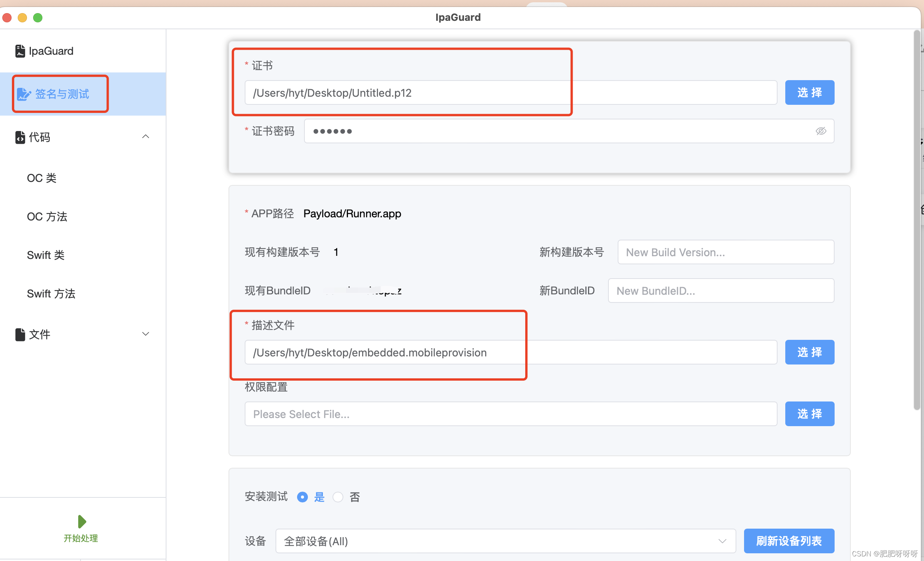This screenshot has height=561, width=924.
Task: Click the IpaGuard sidebar title text
Action: 51,51
